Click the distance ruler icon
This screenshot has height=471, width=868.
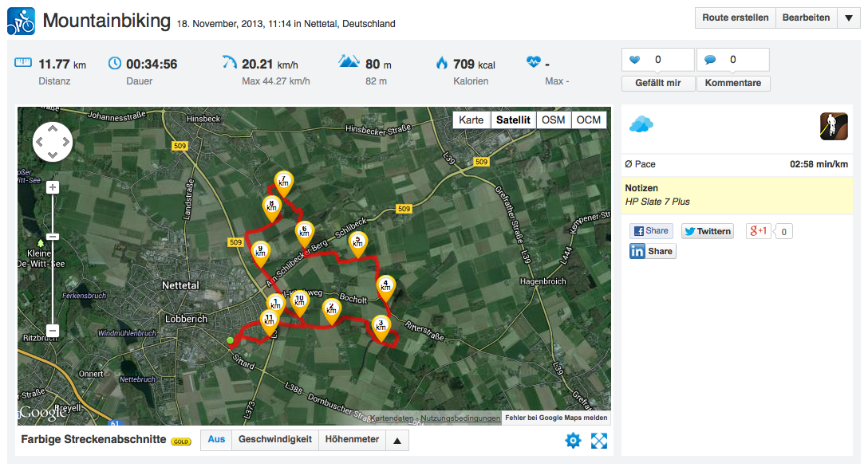coord(22,62)
